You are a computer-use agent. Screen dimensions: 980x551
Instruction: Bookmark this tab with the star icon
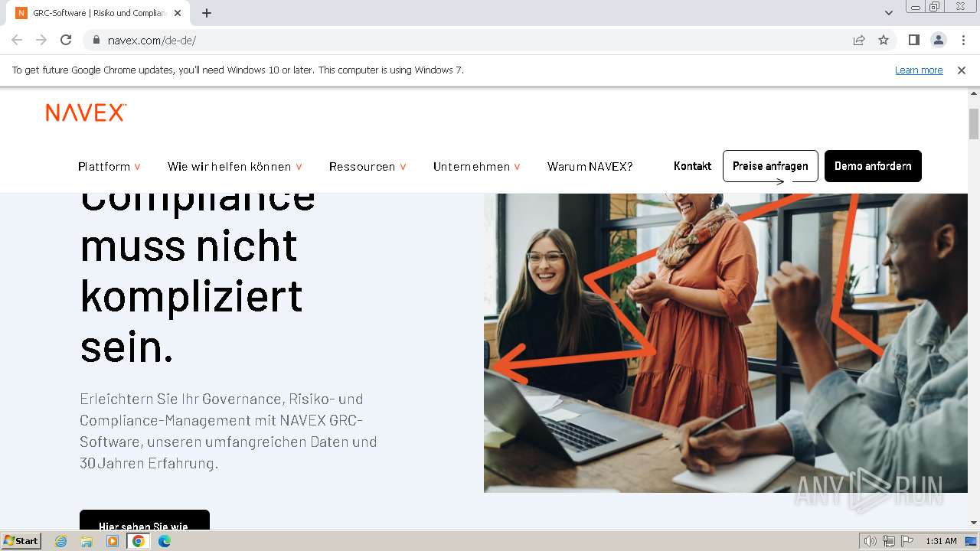[884, 40]
